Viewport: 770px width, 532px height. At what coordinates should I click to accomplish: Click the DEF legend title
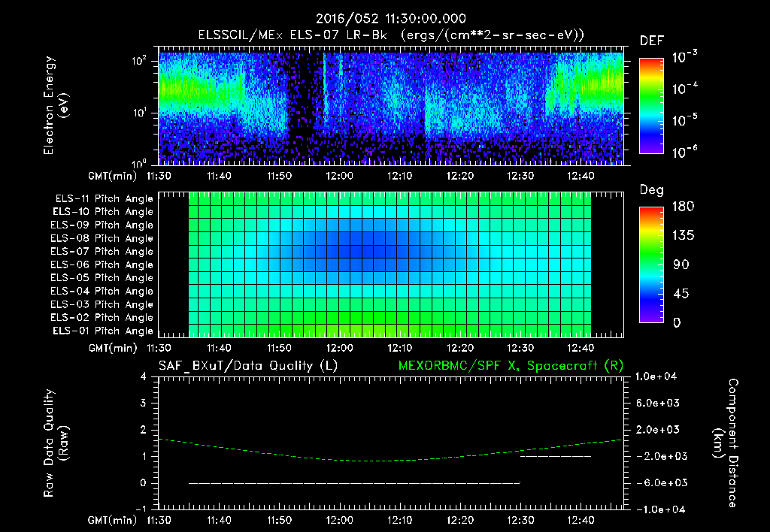(652, 41)
